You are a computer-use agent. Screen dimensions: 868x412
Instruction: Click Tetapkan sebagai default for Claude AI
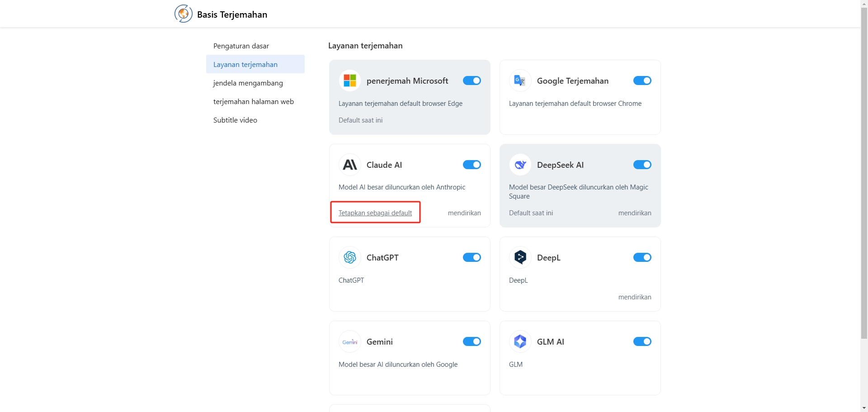[x=375, y=213]
